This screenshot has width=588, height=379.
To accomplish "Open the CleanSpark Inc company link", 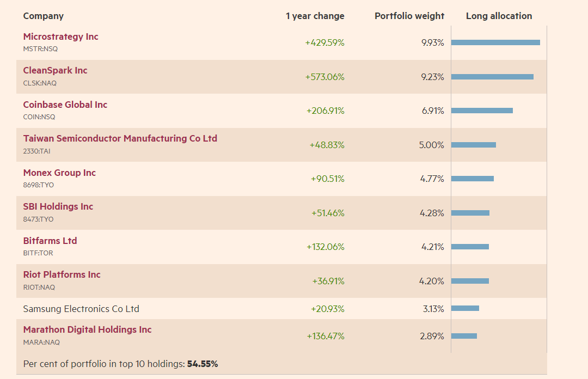I will click(x=55, y=71).
